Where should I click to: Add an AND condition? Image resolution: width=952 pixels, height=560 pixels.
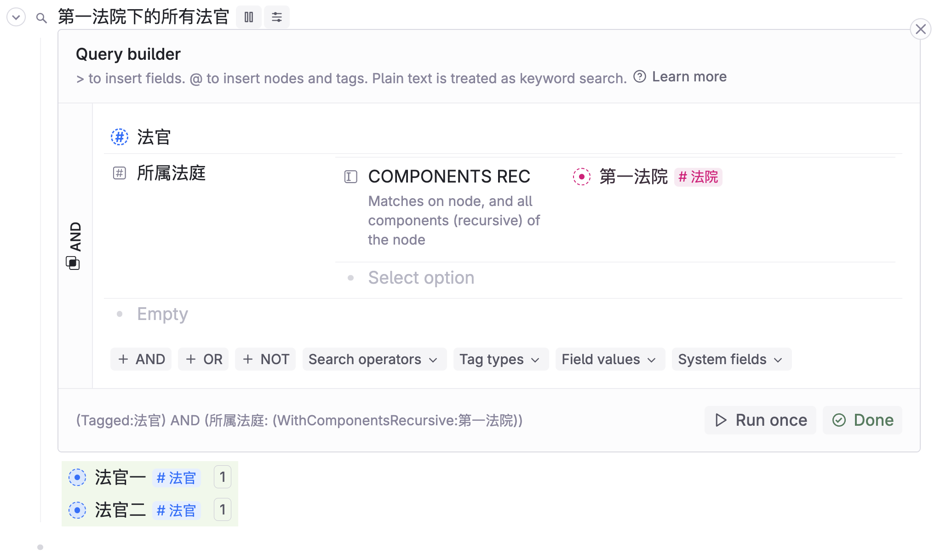pyautogui.click(x=141, y=359)
